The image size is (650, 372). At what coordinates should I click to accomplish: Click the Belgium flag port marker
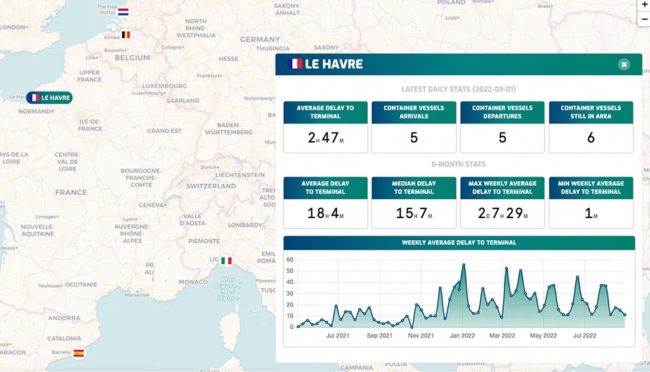[x=126, y=35]
